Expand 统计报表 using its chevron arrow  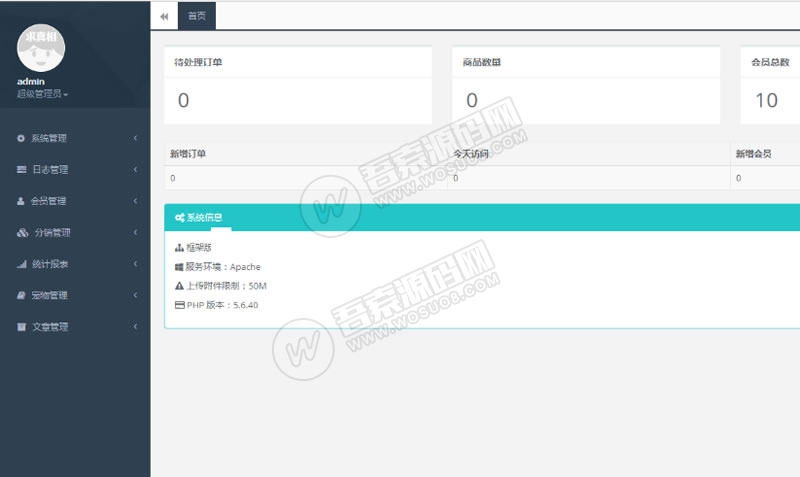tap(135, 264)
